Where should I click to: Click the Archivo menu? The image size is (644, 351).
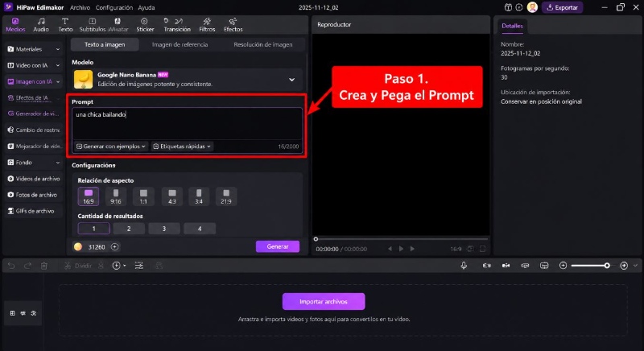pyautogui.click(x=80, y=7)
